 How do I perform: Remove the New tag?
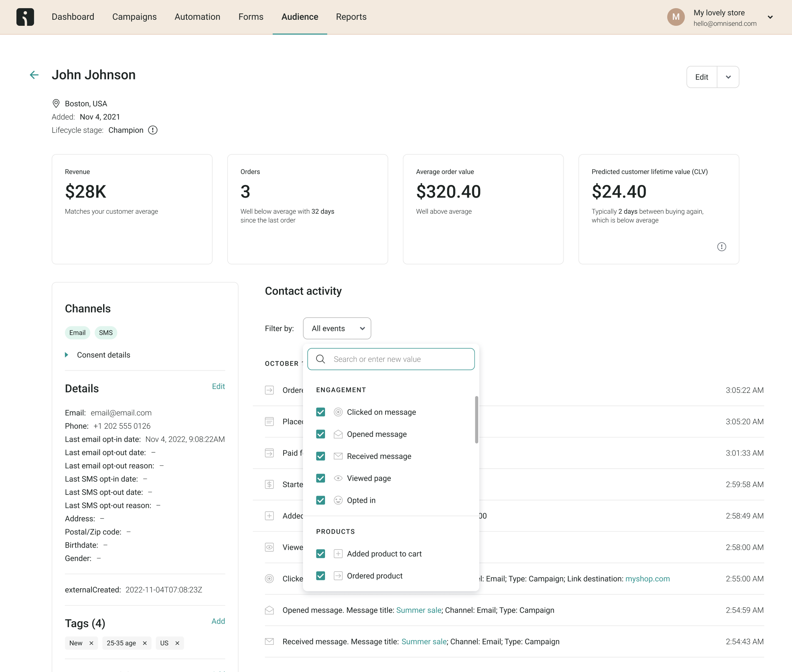tap(92, 644)
